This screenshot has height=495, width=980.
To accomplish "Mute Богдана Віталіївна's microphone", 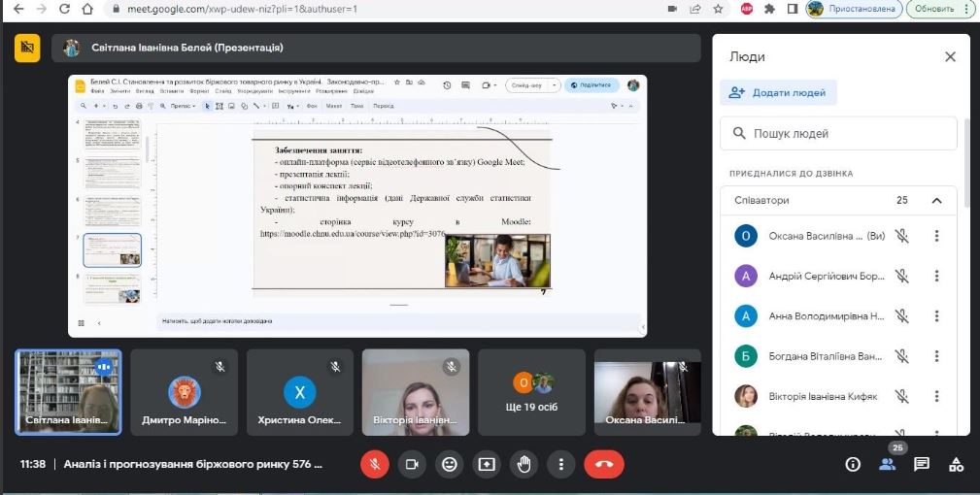I will (901, 356).
